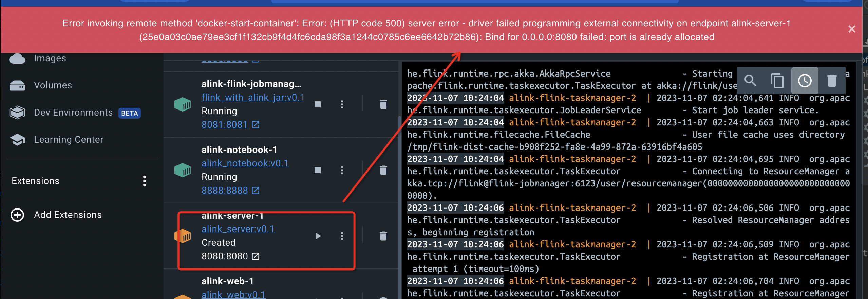Open Learning Center in sidebar
868x299 pixels.
[x=69, y=140]
